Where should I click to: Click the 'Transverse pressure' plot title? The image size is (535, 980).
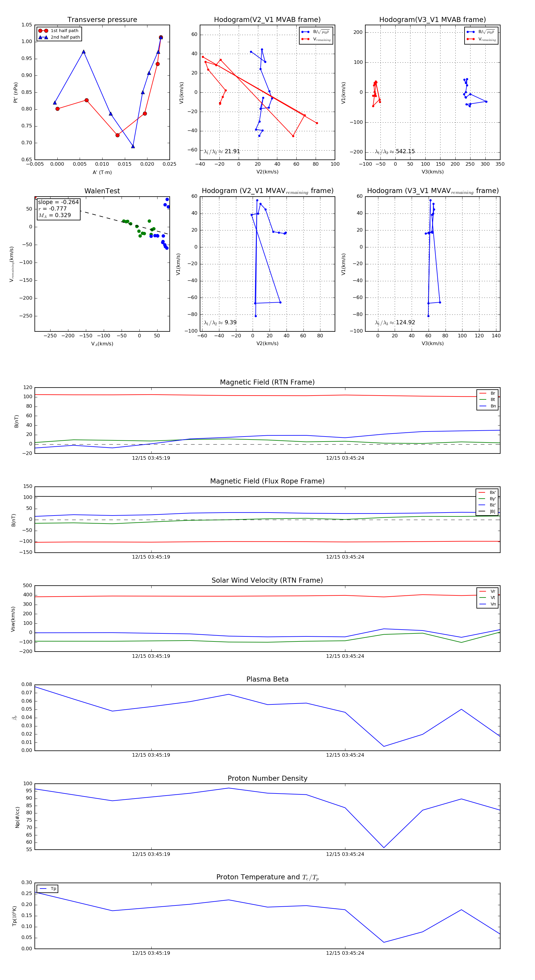click(102, 19)
